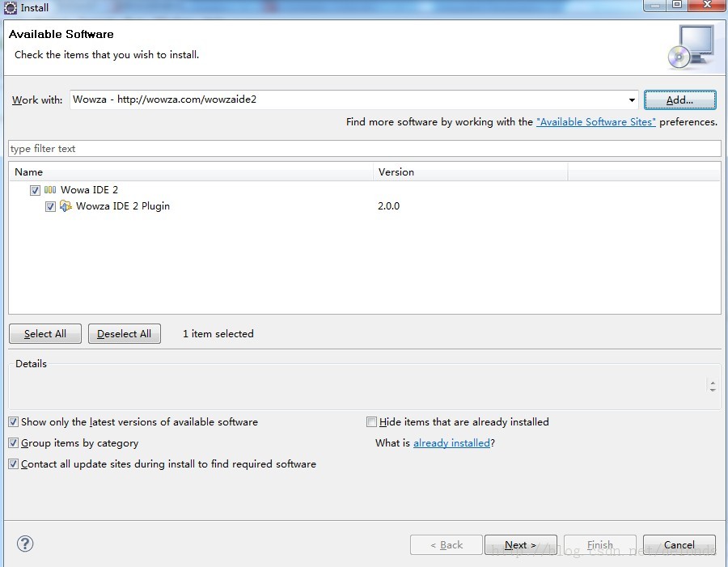Open the already installed link
Screen dimensions: 728x567
451,443
